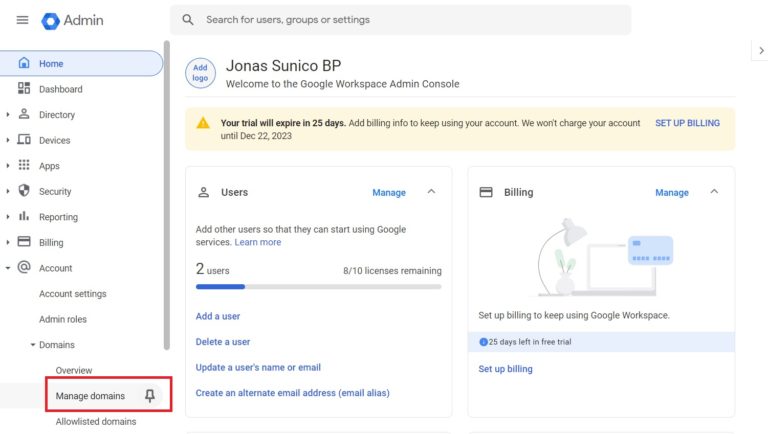
Task: Click the search magnifier icon
Action: tap(188, 20)
